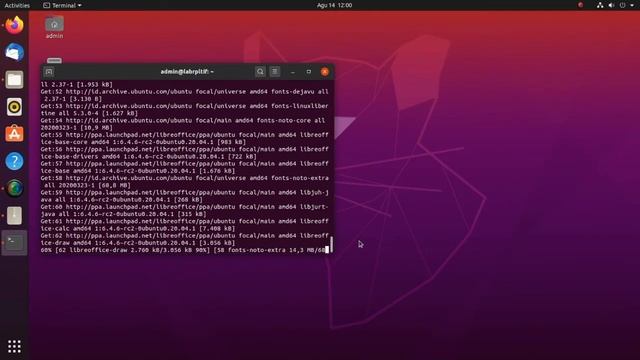Image resolution: width=640 pixels, height=360 pixels.
Task: Open the network status icon
Action: click(x=600, y=5)
